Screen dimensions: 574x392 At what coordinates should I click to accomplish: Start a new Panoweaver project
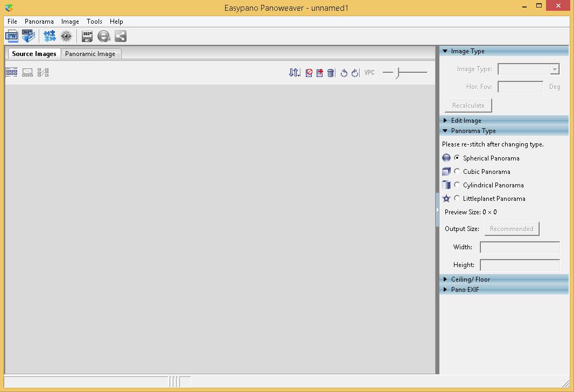pyautogui.click(x=11, y=36)
